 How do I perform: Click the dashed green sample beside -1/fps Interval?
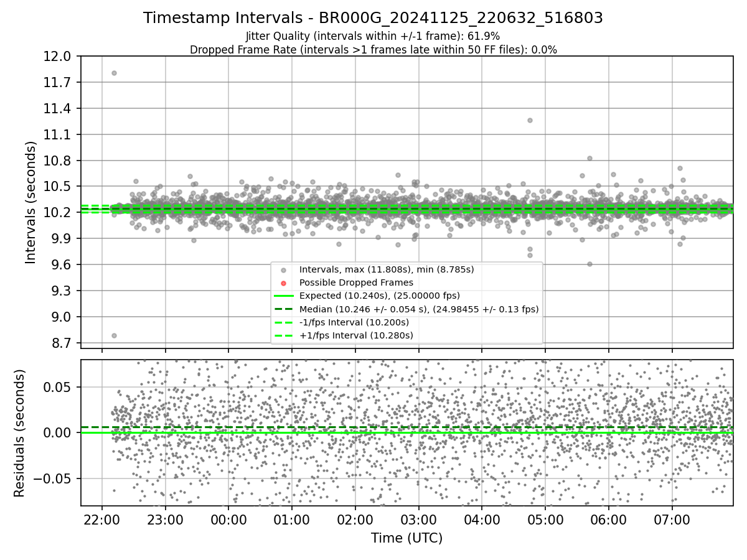[284, 322]
